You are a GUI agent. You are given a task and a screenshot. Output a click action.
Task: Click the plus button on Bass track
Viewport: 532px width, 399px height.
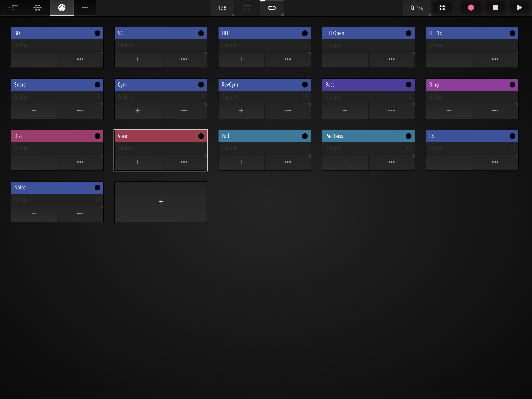pyautogui.click(x=345, y=110)
